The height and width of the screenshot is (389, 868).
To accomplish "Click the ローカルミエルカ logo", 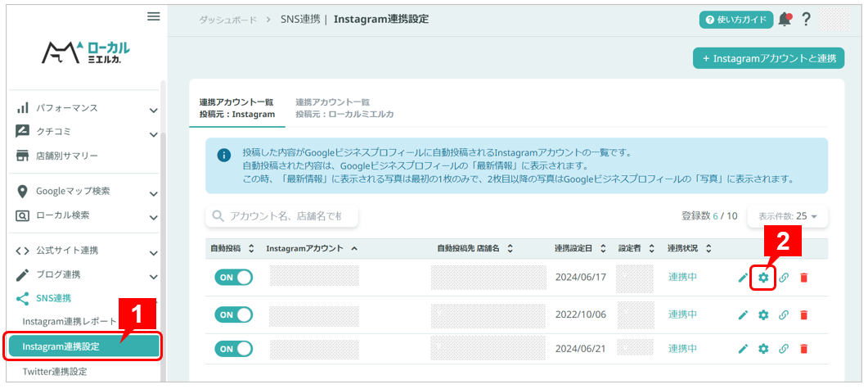I will (x=86, y=52).
